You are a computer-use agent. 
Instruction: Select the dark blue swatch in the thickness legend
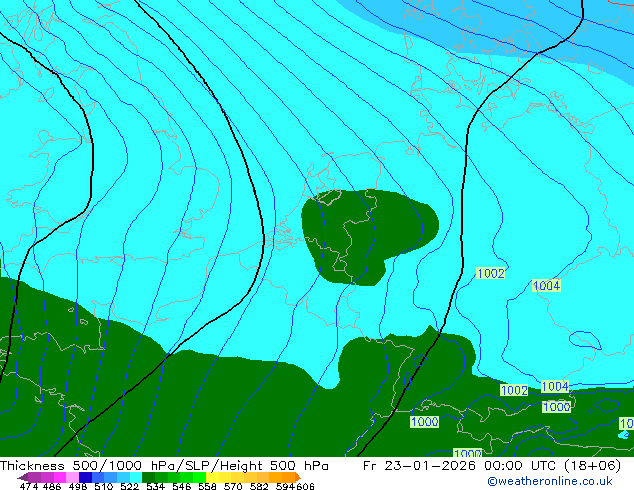click(85, 477)
